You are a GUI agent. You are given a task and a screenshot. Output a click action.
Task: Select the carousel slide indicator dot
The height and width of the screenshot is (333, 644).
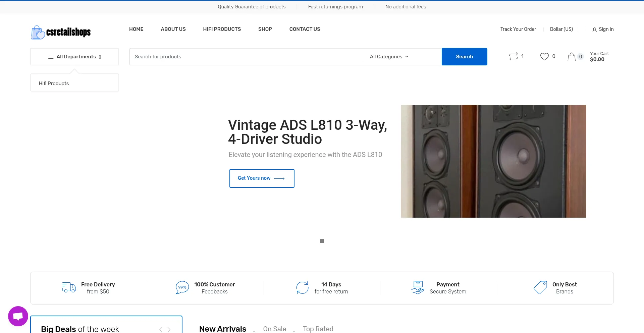click(322, 241)
